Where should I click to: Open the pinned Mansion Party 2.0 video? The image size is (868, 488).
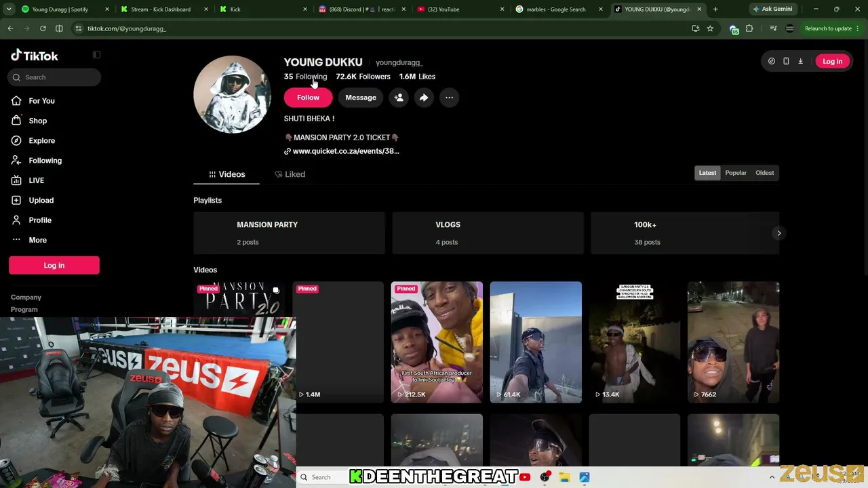[x=239, y=300]
